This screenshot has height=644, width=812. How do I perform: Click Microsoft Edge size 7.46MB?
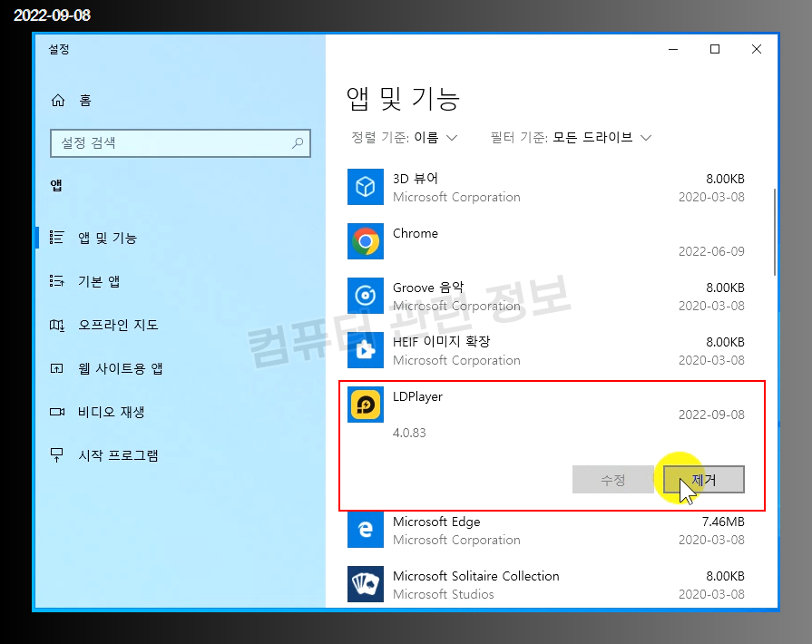723,522
